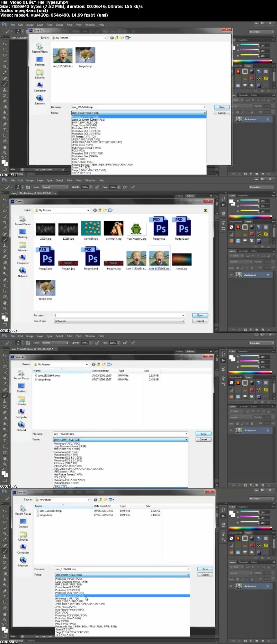Toggle airbrush mode icon in the 00:04:03 frame
This screenshot has width=277, height=644.
pos(125,343)
